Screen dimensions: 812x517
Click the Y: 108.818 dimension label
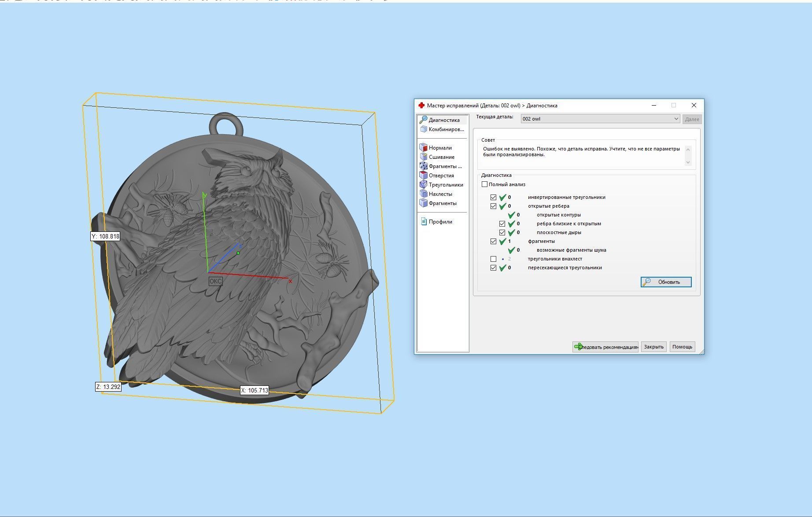click(106, 236)
